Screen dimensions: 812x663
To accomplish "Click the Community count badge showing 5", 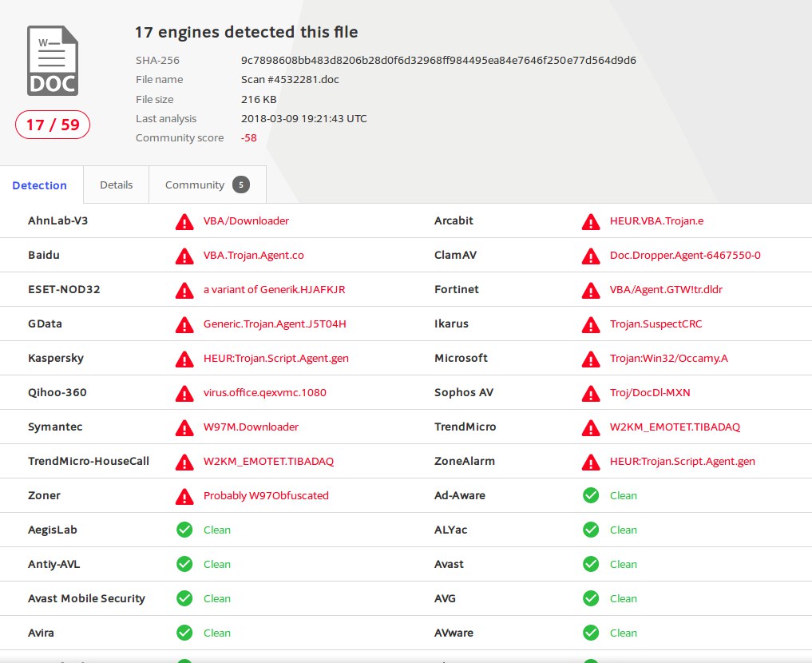I will pyautogui.click(x=241, y=185).
